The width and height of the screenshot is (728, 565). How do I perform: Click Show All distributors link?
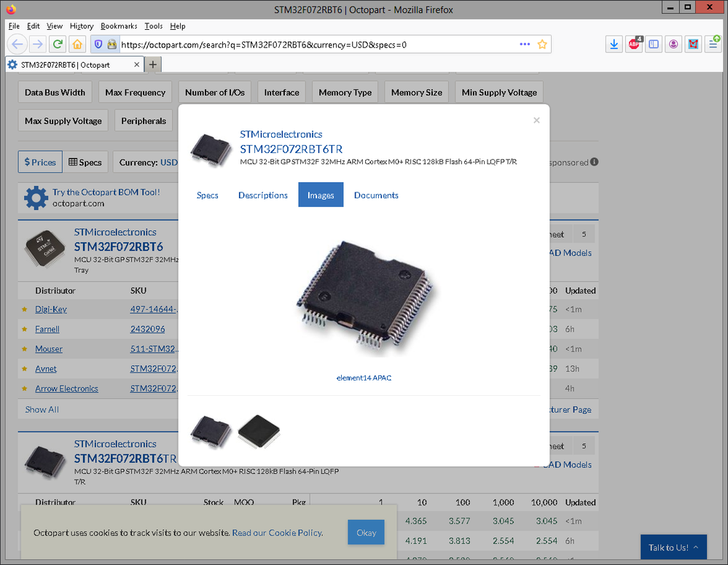click(x=42, y=409)
